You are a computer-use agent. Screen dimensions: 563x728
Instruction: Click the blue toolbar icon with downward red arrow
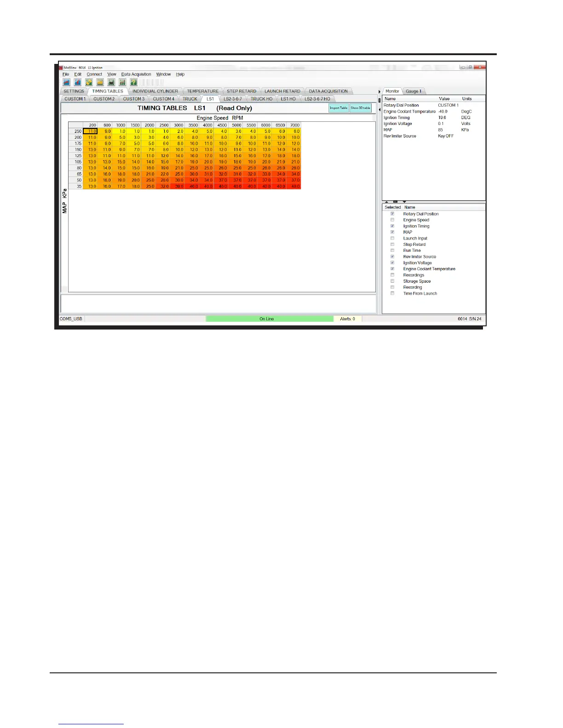pyautogui.click(x=78, y=82)
